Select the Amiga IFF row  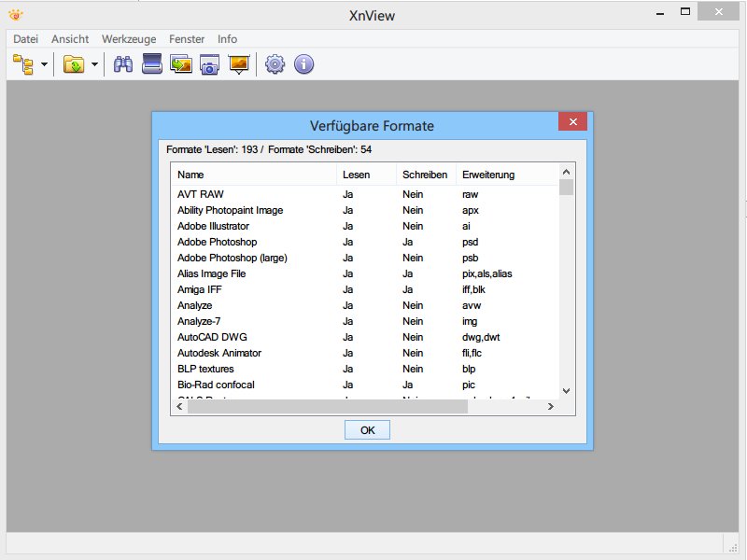[x=365, y=289]
